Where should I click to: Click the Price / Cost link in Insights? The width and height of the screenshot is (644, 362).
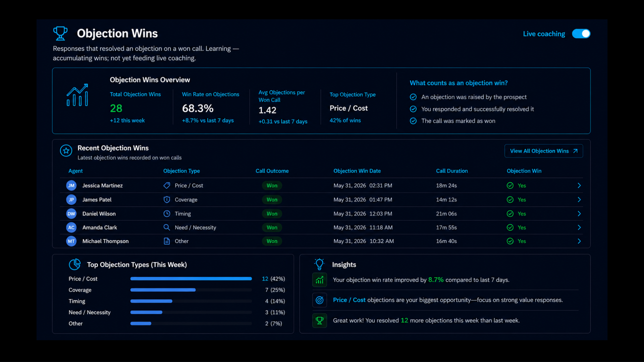349,300
